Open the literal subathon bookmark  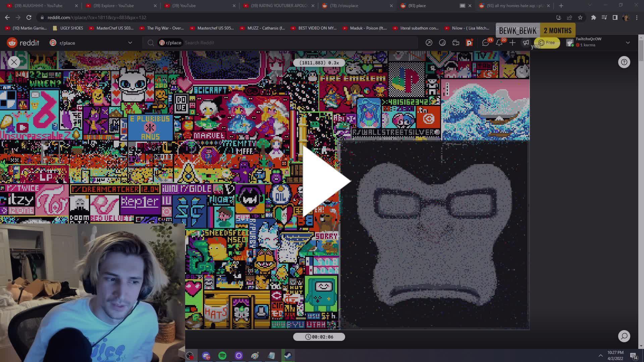coord(416,28)
